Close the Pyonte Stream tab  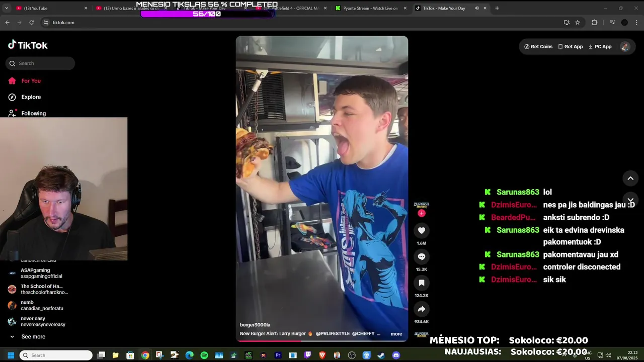[405, 8]
